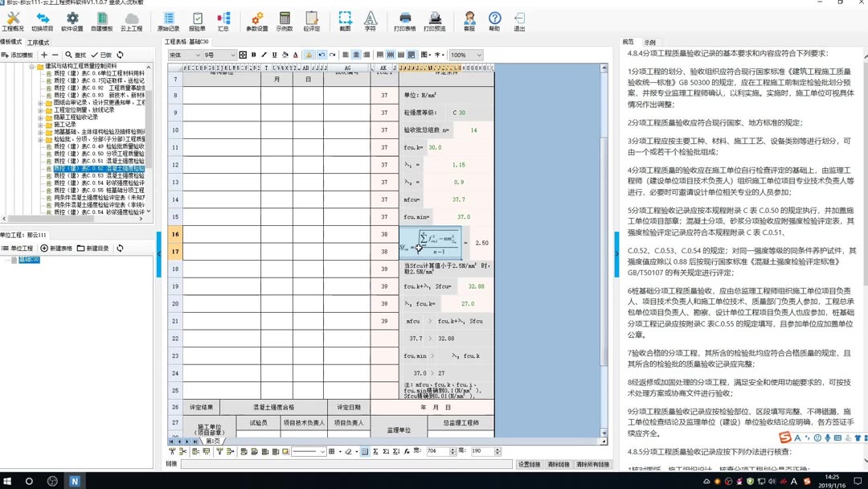Click the 清除所有链接 clear all links button
868x489 pixels.
pos(592,465)
